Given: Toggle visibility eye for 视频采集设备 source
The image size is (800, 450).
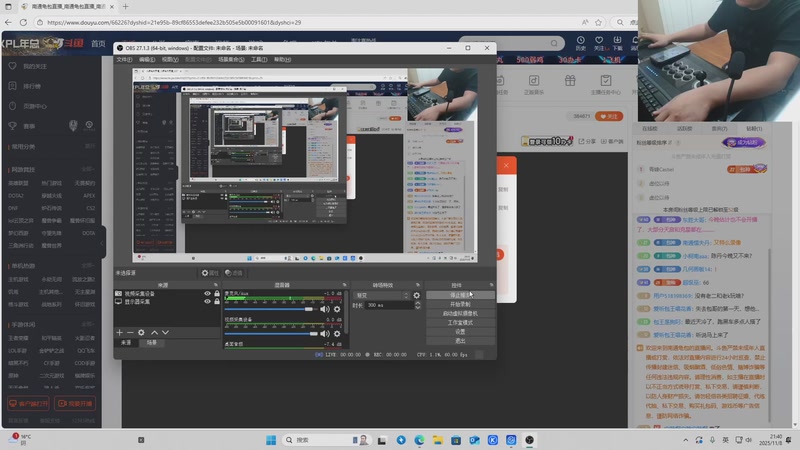Looking at the screenshot, I should point(207,294).
